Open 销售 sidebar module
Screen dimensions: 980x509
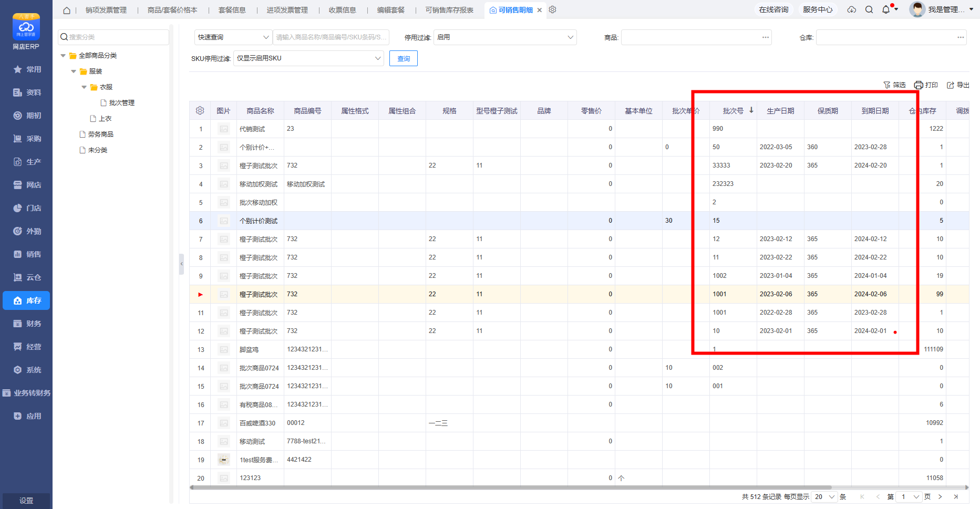26,254
